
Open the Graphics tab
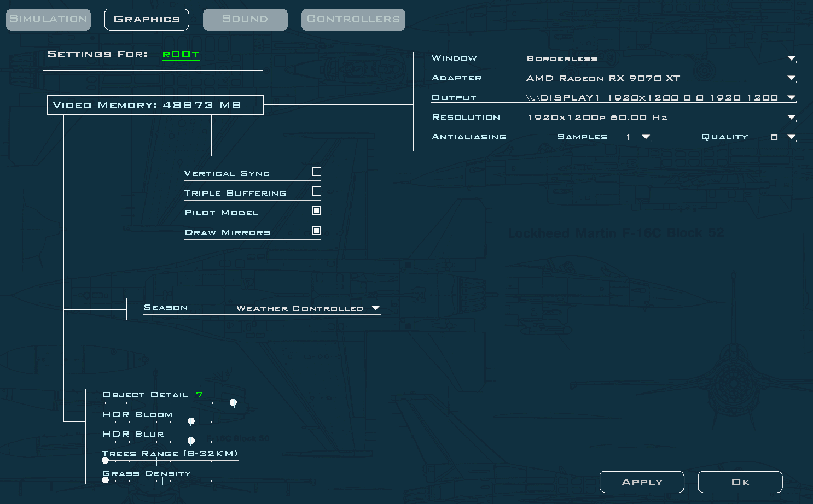coord(147,19)
